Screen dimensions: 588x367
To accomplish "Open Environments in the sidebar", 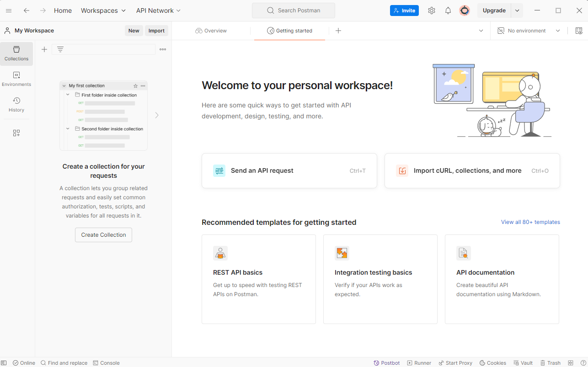I will click(16, 79).
